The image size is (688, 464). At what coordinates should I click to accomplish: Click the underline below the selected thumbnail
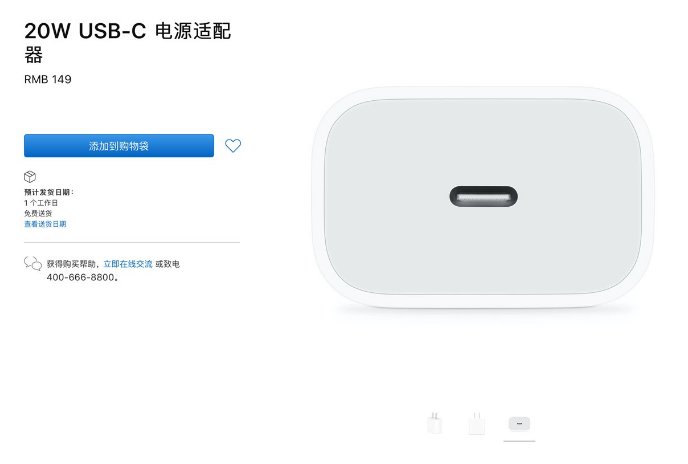[520, 441]
